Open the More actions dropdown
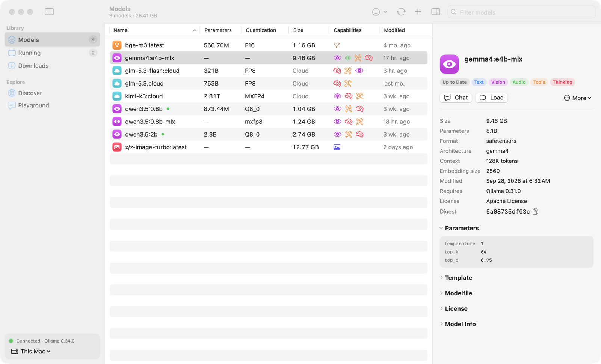The width and height of the screenshot is (601, 364). [x=578, y=98]
